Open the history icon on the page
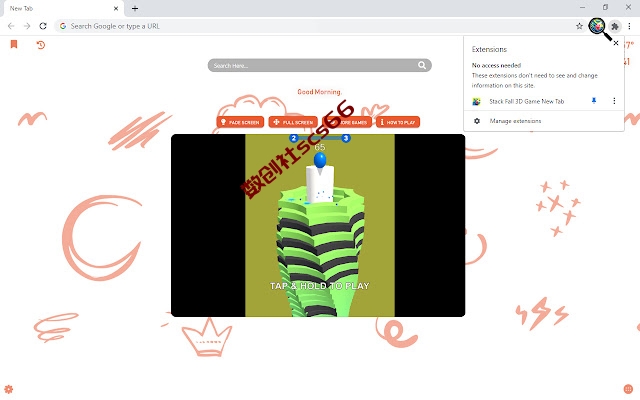 (x=40, y=44)
